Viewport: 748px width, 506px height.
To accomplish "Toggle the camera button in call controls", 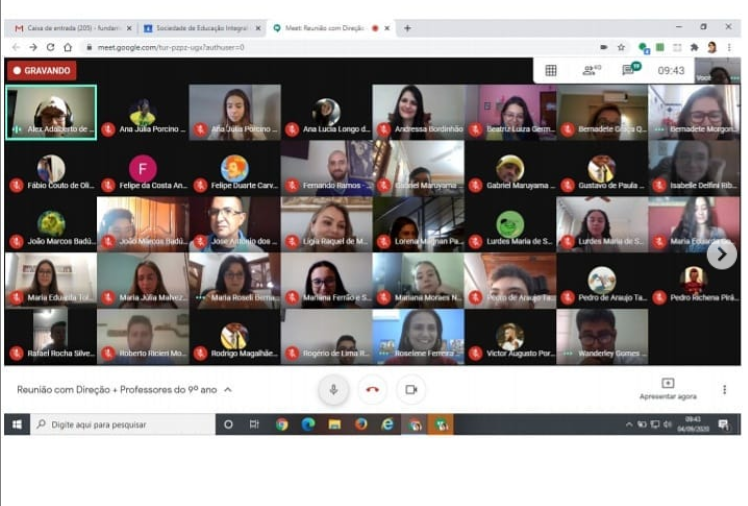I will [410, 389].
